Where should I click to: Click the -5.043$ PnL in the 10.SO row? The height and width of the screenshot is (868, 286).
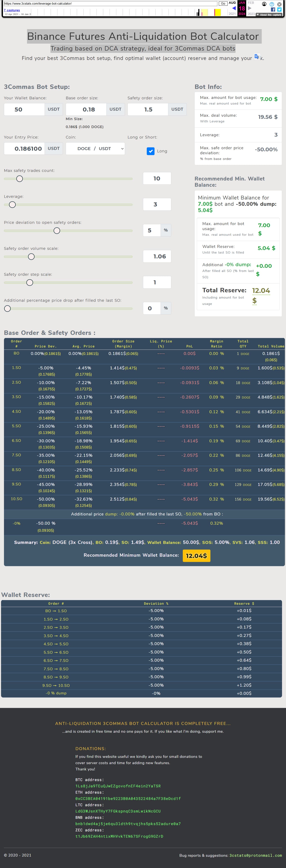click(190, 499)
